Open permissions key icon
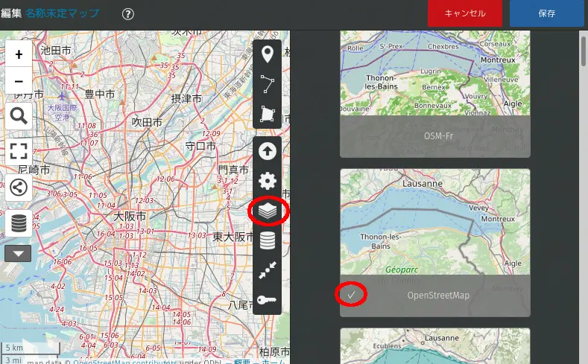588x364 pixels. [x=268, y=299]
